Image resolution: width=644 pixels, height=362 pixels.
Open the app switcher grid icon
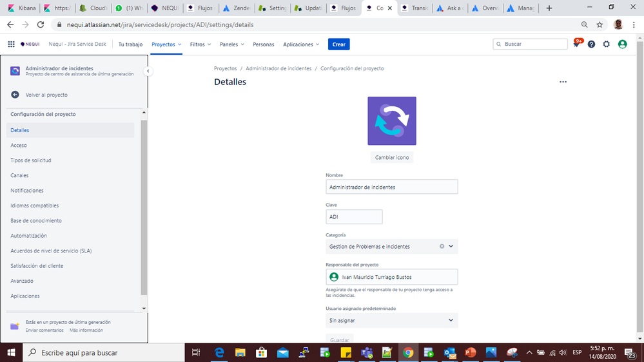11,44
